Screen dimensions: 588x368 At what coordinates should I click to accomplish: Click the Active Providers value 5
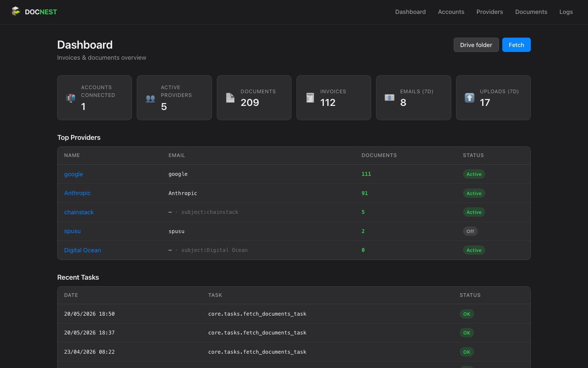pos(164,107)
